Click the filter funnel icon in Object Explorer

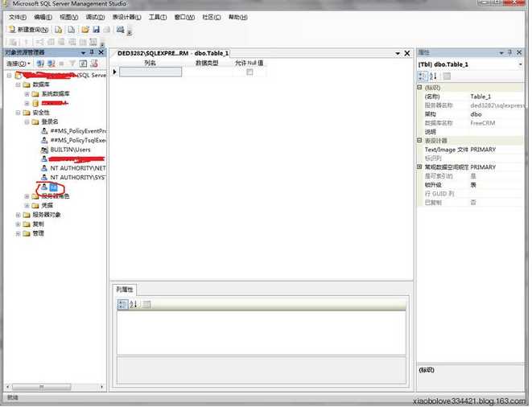[72, 64]
